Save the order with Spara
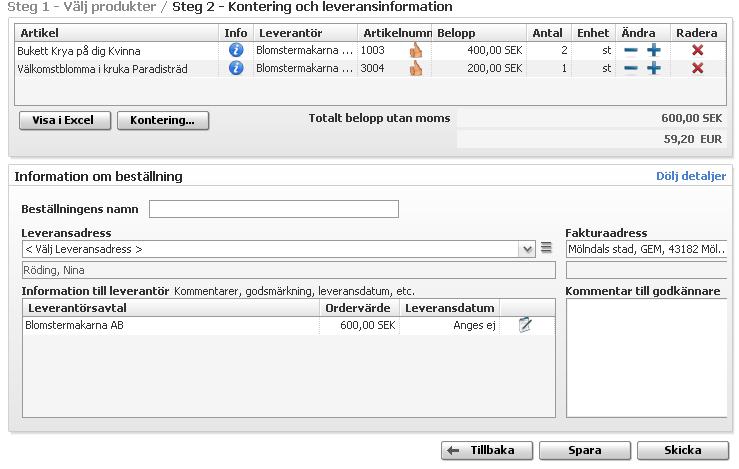The width and height of the screenshot is (739, 469). pos(585,450)
